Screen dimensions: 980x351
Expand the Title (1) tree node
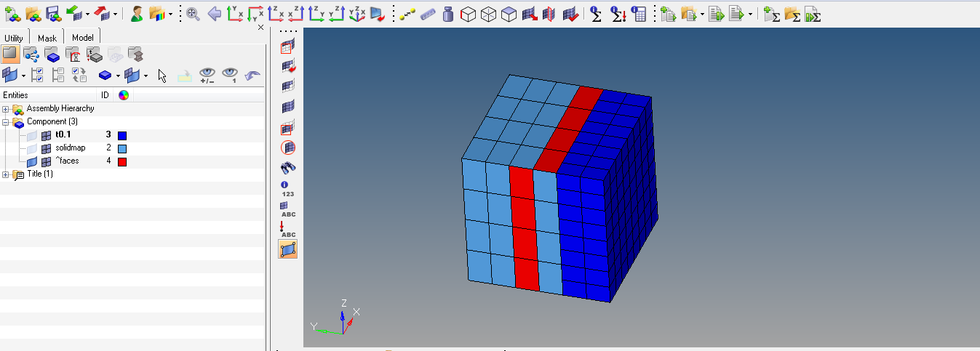pos(6,174)
